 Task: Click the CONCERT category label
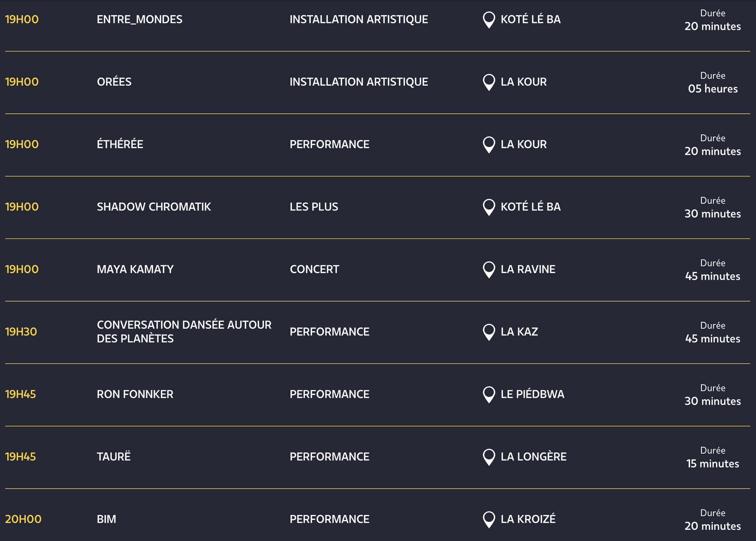pyautogui.click(x=314, y=269)
